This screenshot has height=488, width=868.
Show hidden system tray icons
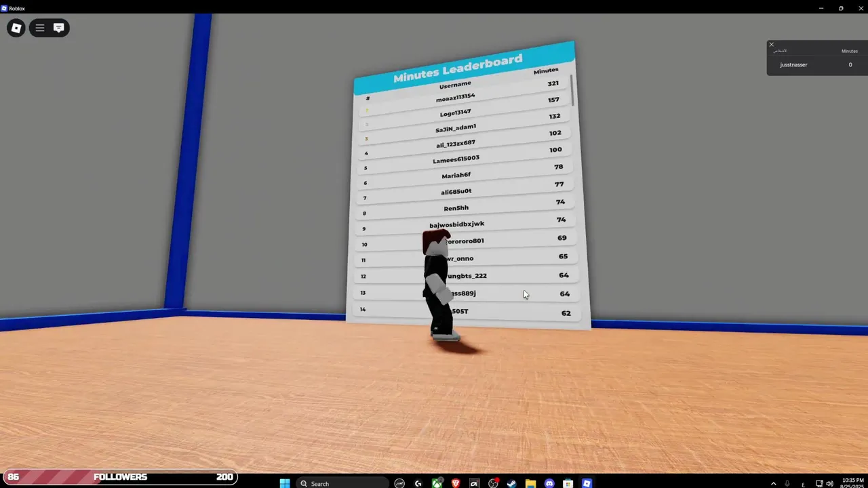click(x=773, y=483)
